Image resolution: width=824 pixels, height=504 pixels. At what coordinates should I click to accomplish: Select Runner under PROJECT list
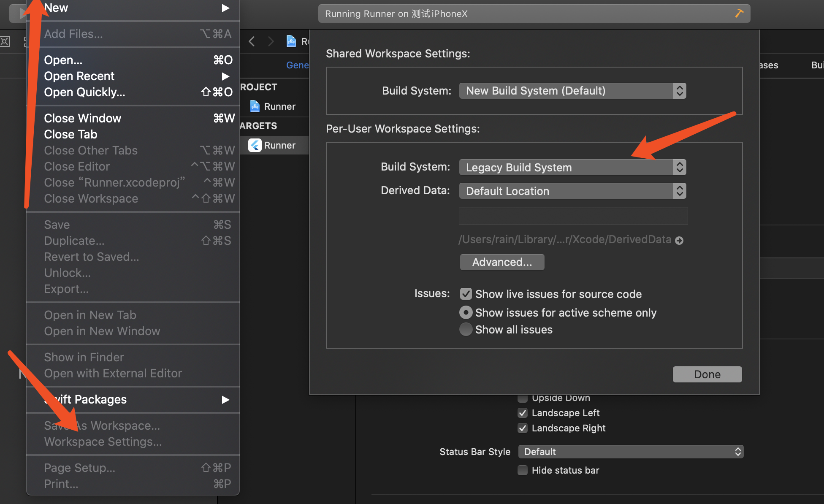pyautogui.click(x=274, y=106)
